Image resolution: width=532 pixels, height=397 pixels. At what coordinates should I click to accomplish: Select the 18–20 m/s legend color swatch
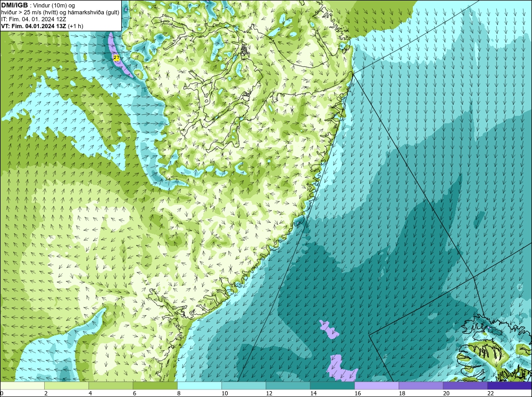click(421, 386)
